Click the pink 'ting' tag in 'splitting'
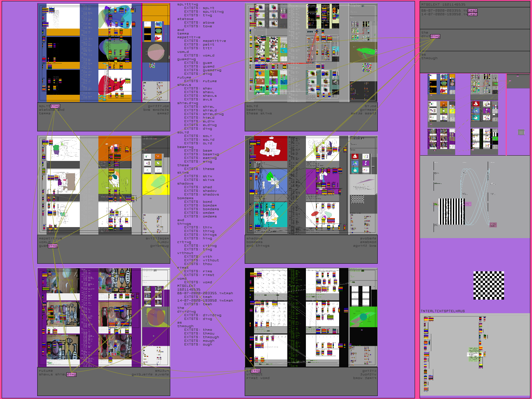This screenshot has height=399, width=532. tap(55, 106)
